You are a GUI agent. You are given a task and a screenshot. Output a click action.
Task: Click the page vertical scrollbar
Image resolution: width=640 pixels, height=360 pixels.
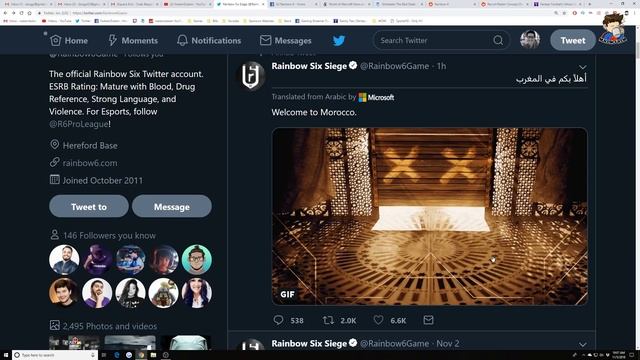(x=637, y=188)
